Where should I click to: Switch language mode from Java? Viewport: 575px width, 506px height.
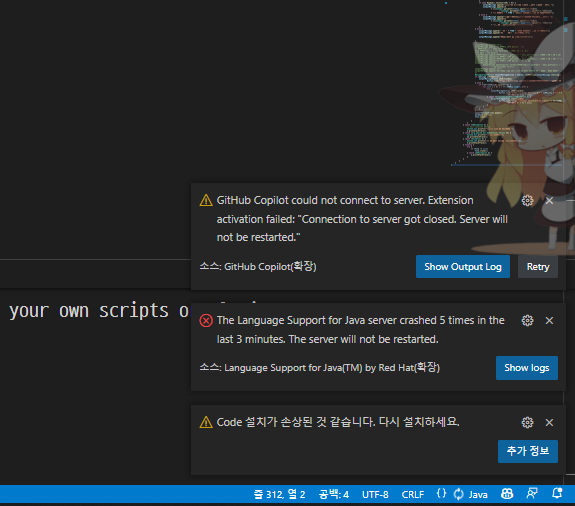(478, 495)
